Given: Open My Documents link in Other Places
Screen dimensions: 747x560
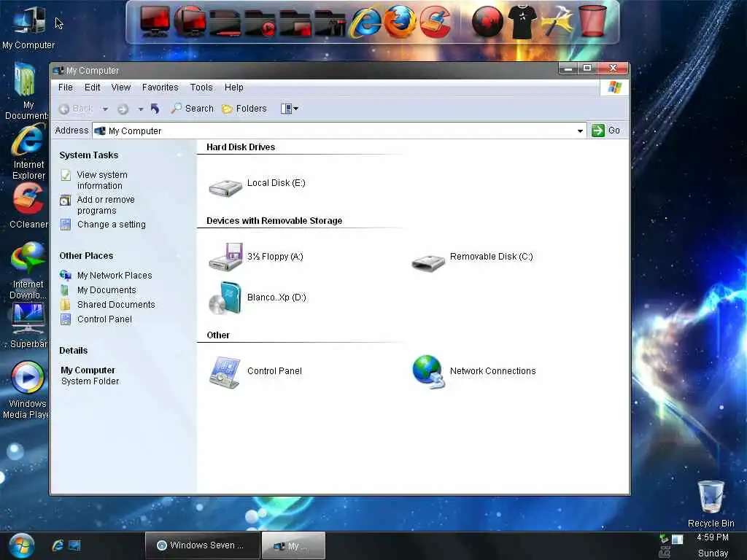Looking at the screenshot, I should tap(107, 290).
